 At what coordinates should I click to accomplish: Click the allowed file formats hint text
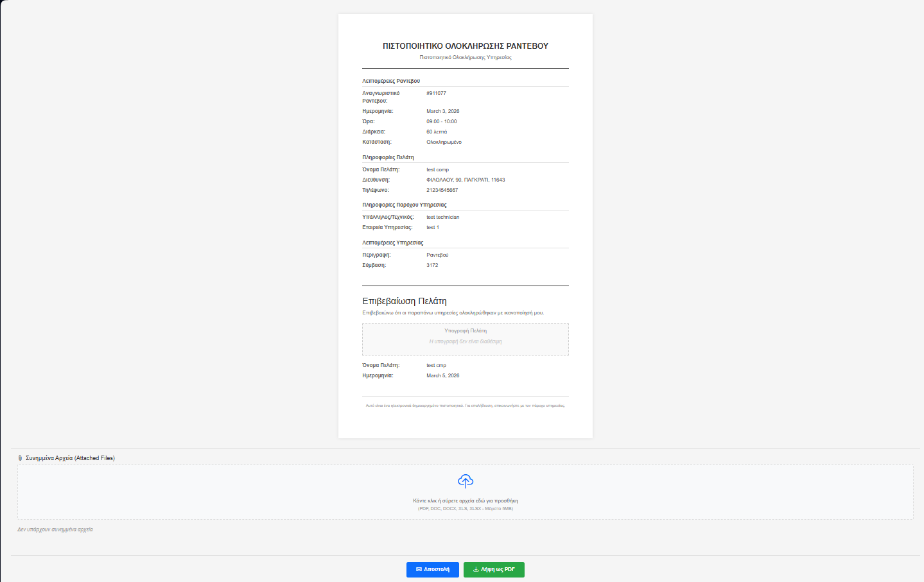[x=465, y=509]
